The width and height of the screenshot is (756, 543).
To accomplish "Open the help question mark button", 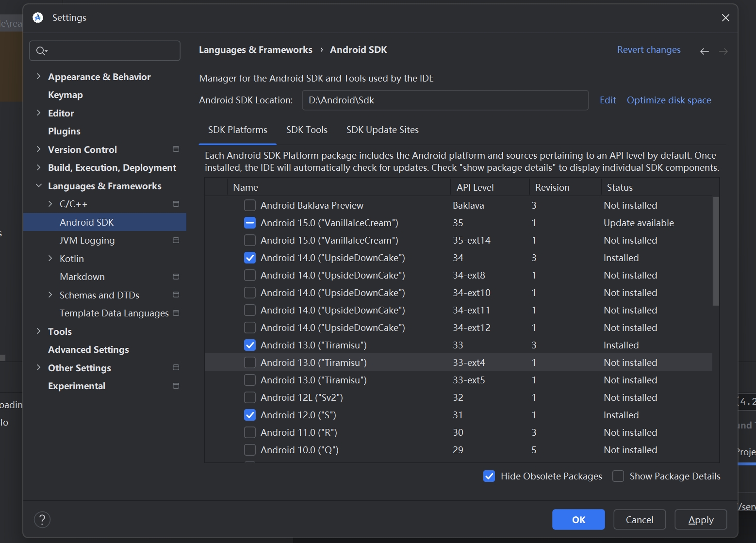I will (42, 520).
